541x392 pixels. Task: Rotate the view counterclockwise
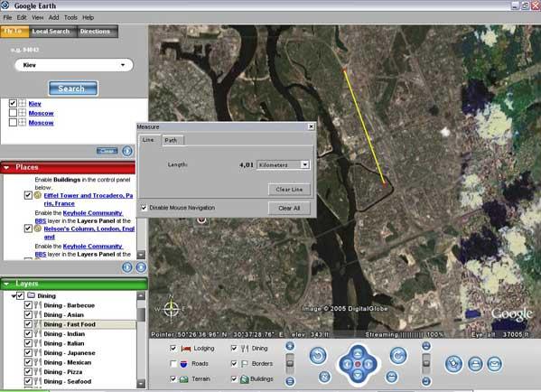(x=318, y=356)
